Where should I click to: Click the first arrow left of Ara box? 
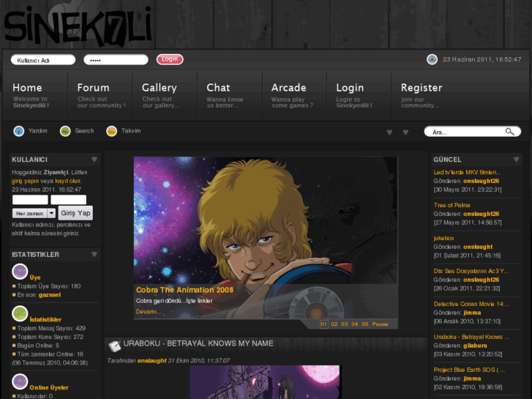tap(389, 133)
